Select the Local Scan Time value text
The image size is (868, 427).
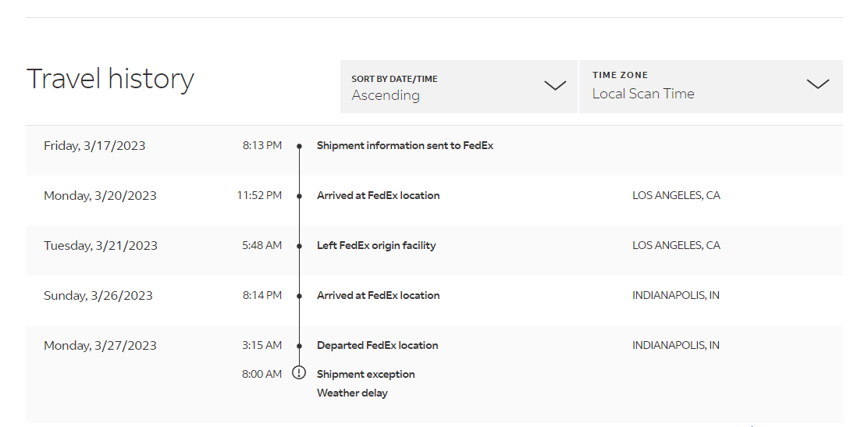point(642,94)
